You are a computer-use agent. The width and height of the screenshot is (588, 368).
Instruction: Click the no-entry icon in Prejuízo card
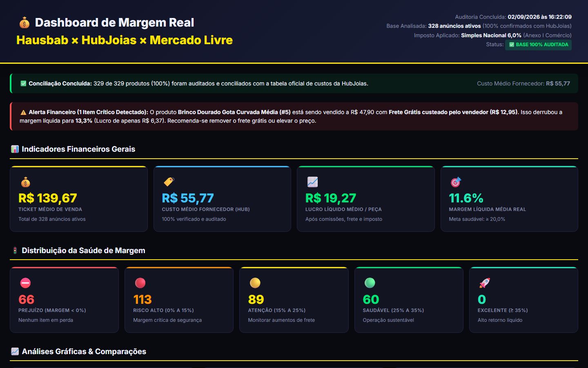[25, 283]
